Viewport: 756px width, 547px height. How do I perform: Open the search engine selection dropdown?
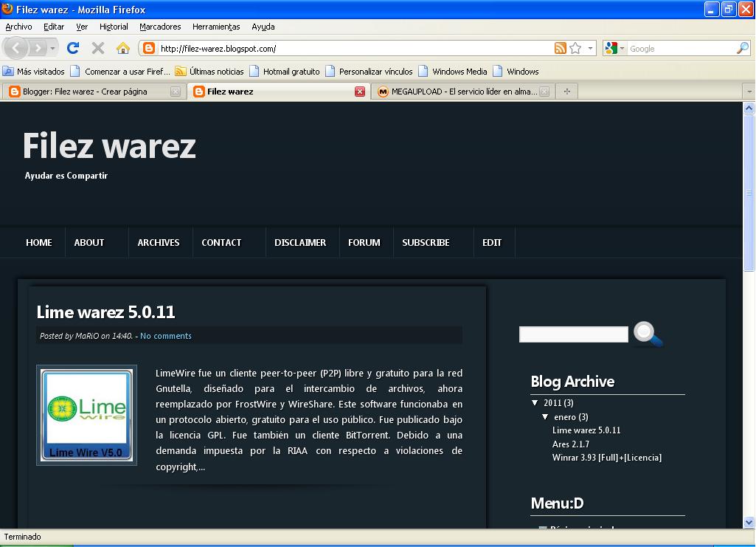tap(623, 47)
